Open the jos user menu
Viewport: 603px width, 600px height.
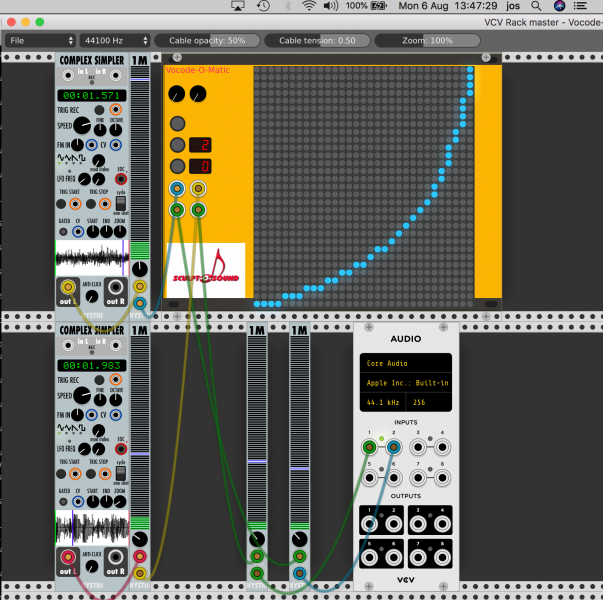click(513, 6)
